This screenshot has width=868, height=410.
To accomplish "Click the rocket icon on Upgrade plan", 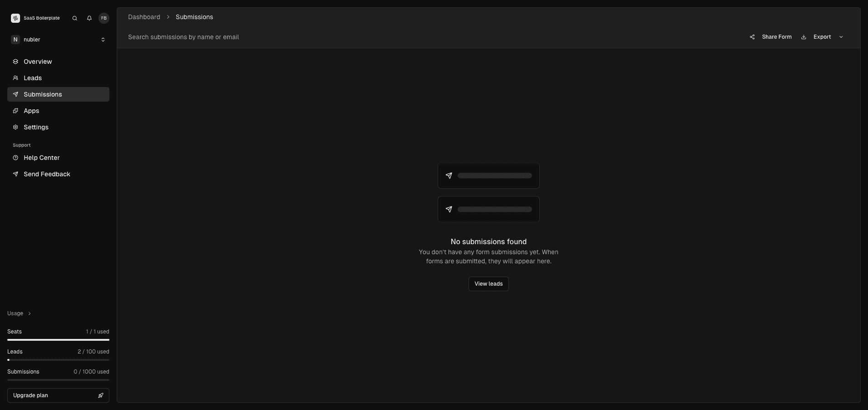I will tap(101, 395).
